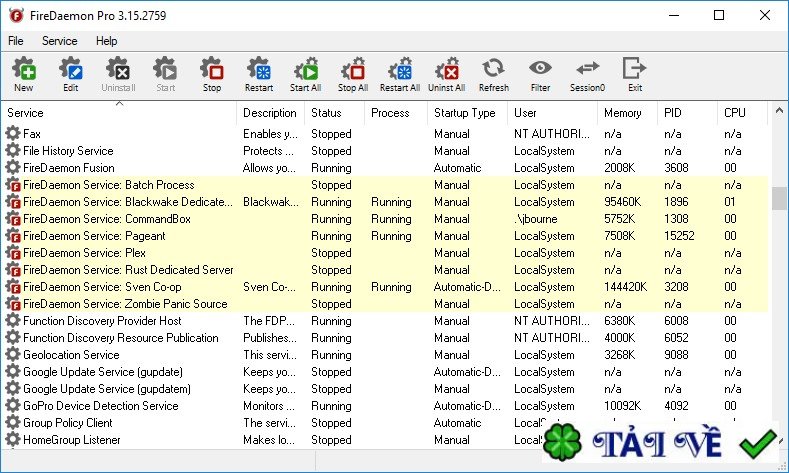Click the Uninstall toolbar icon

point(118,68)
